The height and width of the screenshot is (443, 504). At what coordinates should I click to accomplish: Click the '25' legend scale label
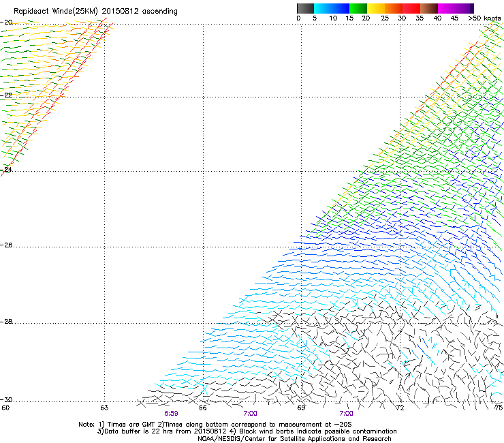click(385, 18)
